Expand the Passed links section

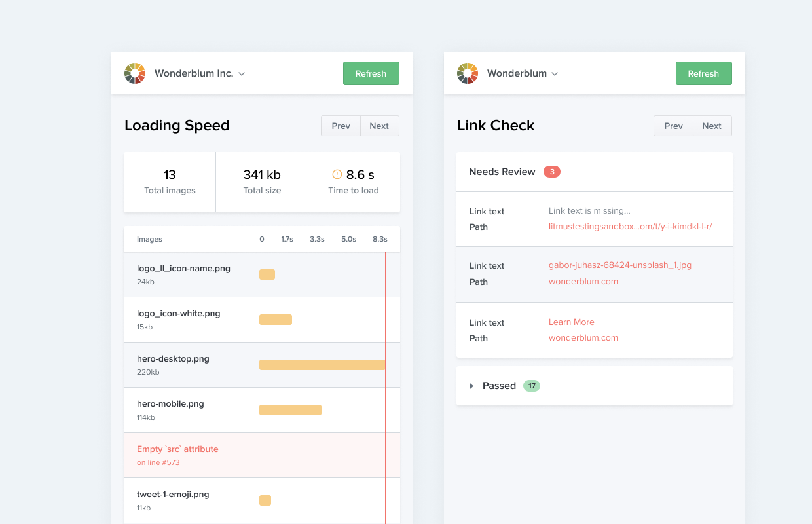coord(472,385)
